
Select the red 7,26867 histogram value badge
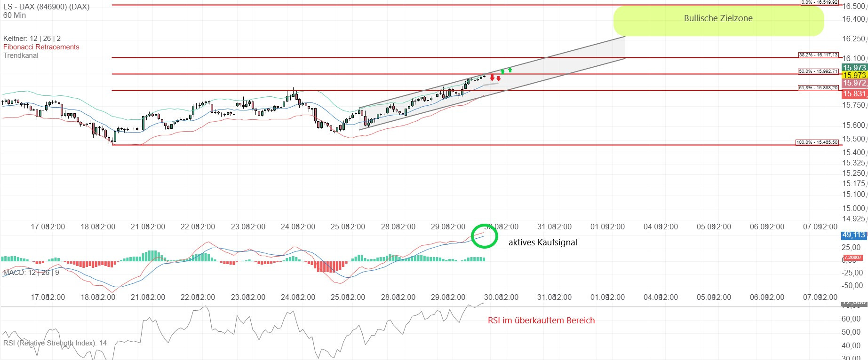[852, 258]
